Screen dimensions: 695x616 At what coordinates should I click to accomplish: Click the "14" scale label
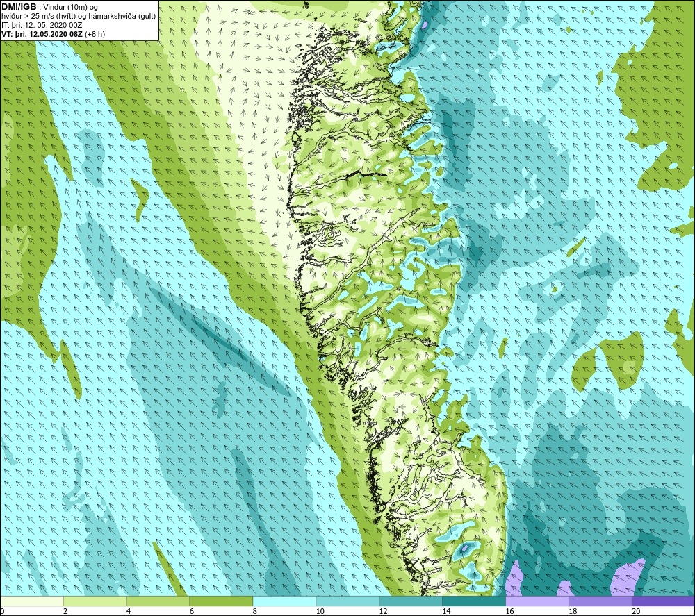(x=446, y=611)
